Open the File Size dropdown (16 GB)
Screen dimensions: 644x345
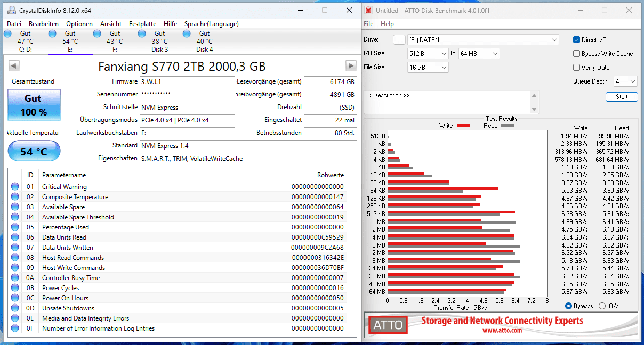tap(428, 67)
